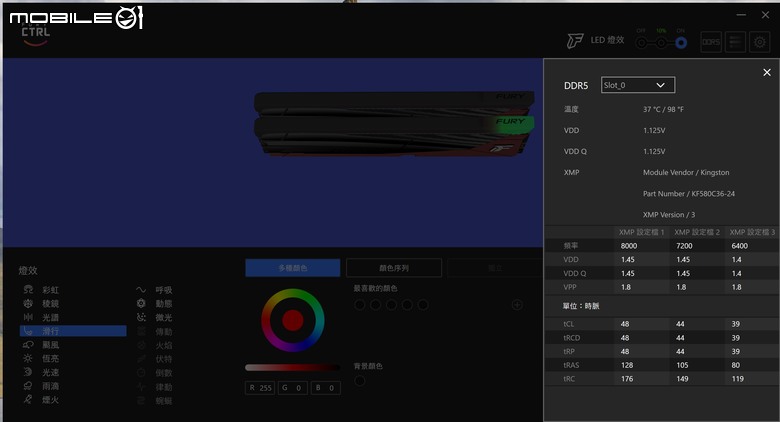Click the 背景顏色 background color swatch
This screenshot has width=780, height=422.
click(360, 381)
